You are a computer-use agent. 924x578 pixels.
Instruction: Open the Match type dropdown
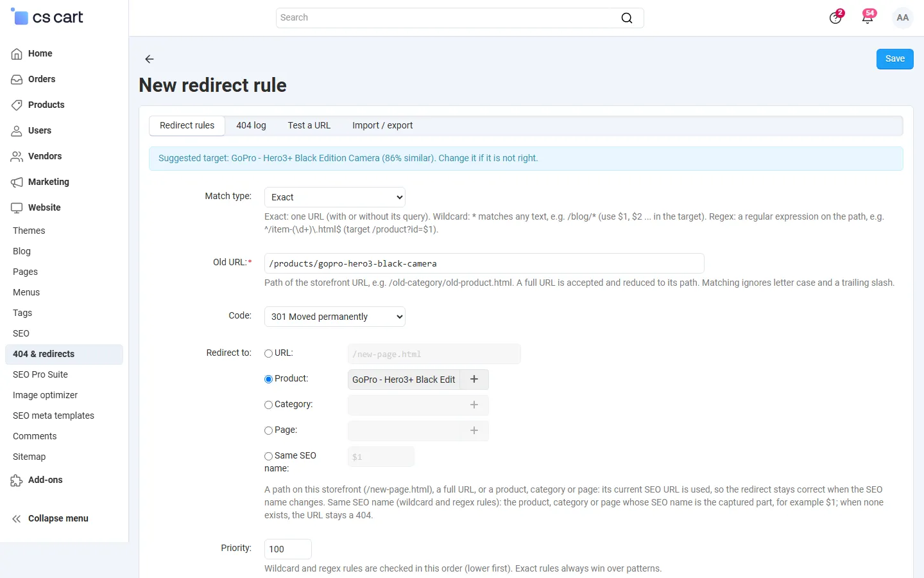(x=335, y=197)
